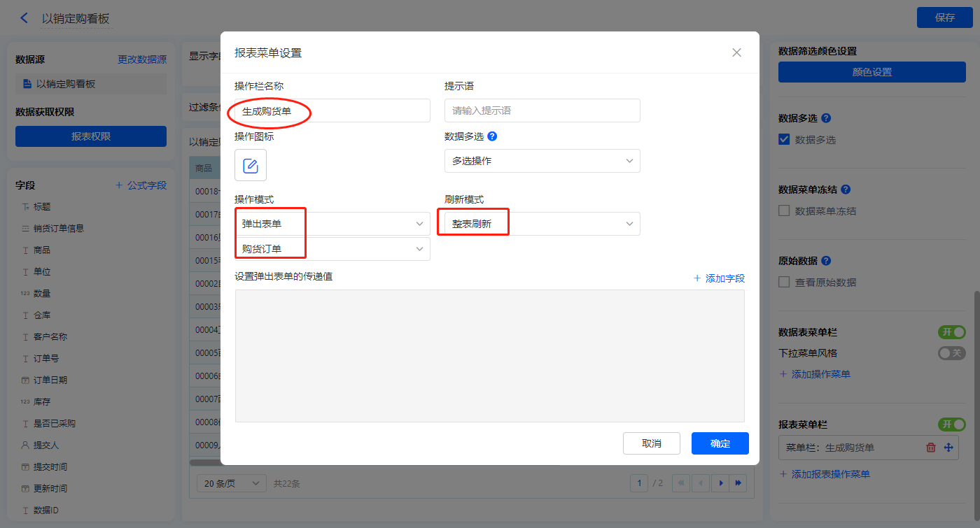Go to the last page of the table

click(x=738, y=483)
